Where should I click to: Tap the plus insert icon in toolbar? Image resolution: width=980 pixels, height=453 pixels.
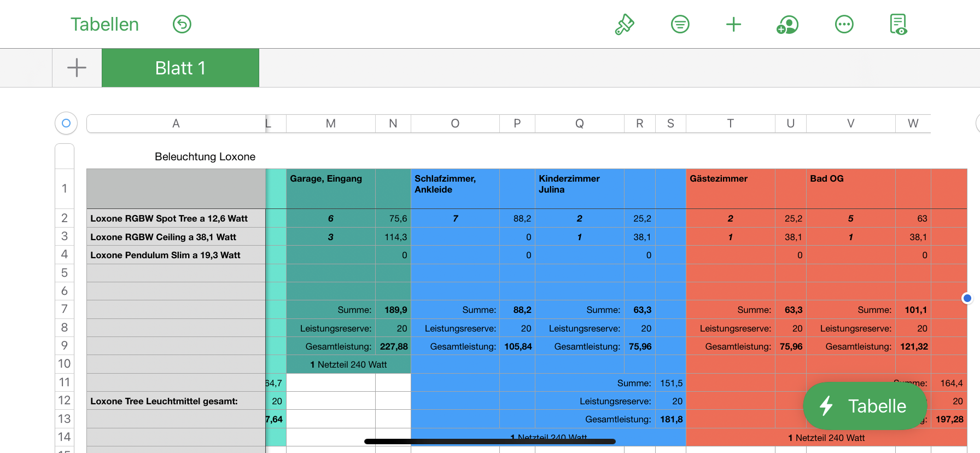[x=733, y=24]
